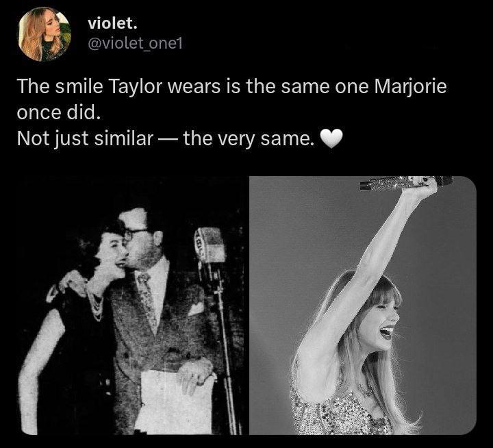The height and width of the screenshot is (448, 493).
Task: Click the first tweet line mentioning Marjorie
Action: (231, 86)
